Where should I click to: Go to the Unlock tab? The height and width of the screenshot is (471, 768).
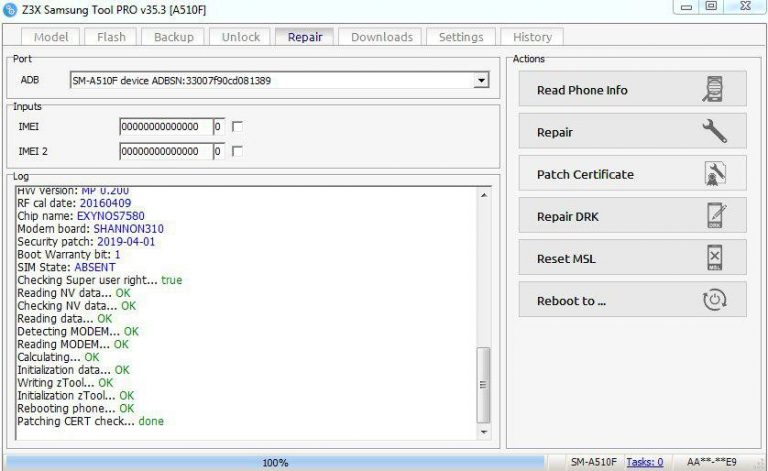coord(240,37)
